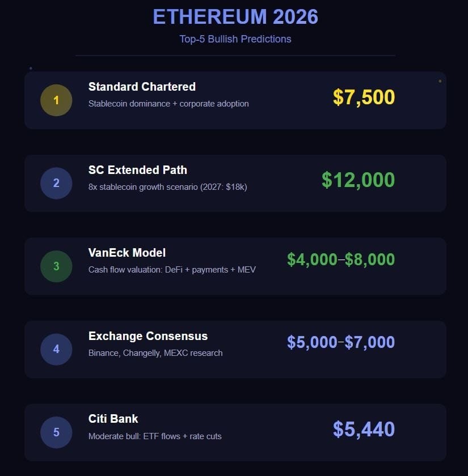Click the yellow number 1 rank badge
Image resolution: width=468 pixels, height=476 pixels.
[x=56, y=100]
